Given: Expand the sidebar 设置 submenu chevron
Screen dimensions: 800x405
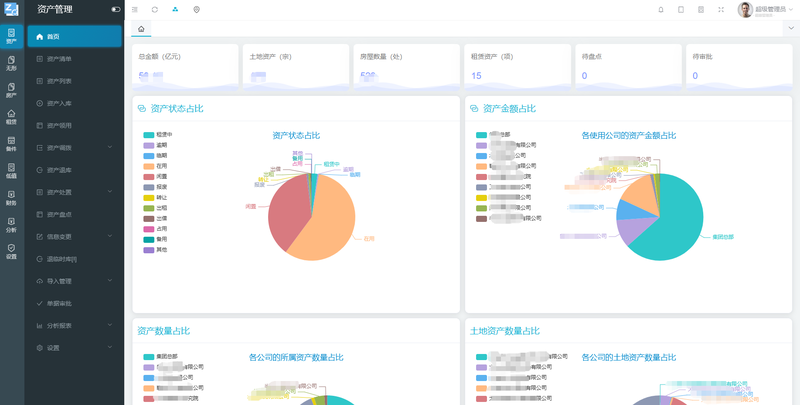Looking at the screenshot, I should click(x=110, y=347).
